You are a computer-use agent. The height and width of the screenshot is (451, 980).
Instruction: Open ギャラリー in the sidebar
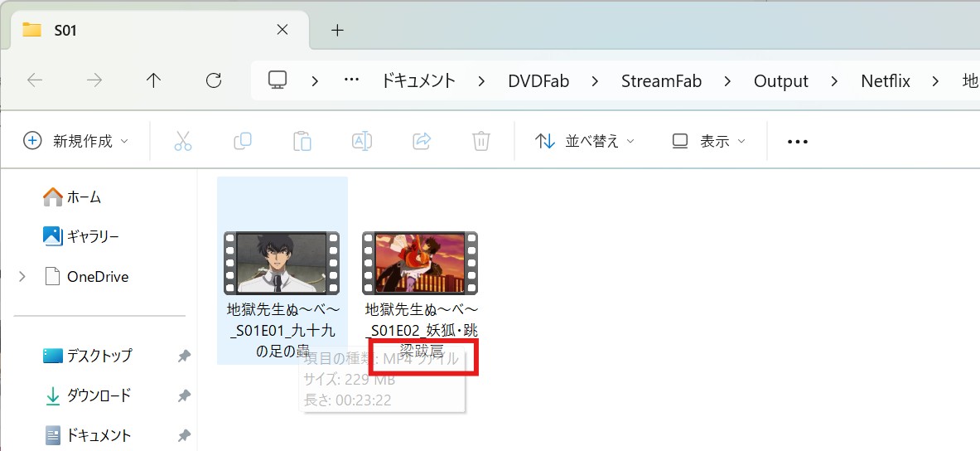click(80, 236)
